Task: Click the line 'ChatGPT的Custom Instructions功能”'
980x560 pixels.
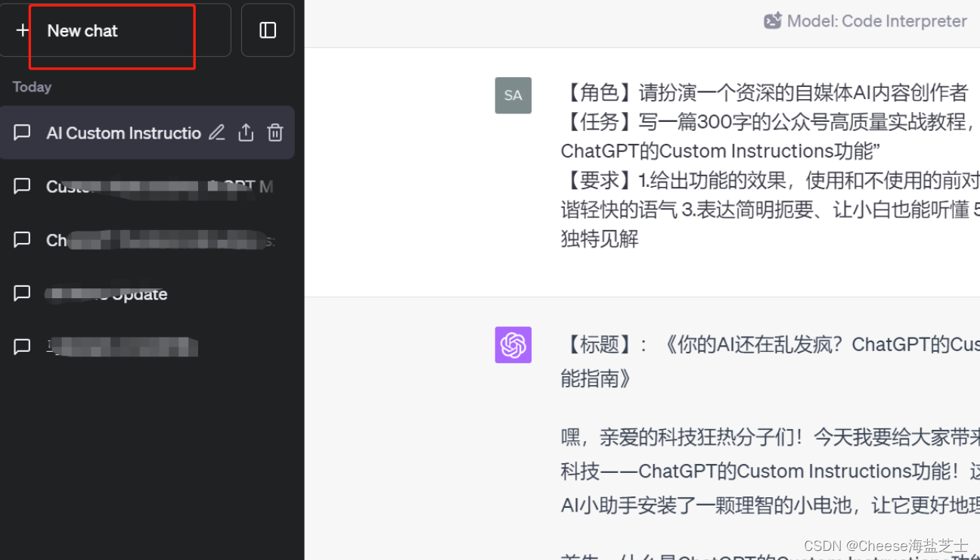Action: coord(721,151)
